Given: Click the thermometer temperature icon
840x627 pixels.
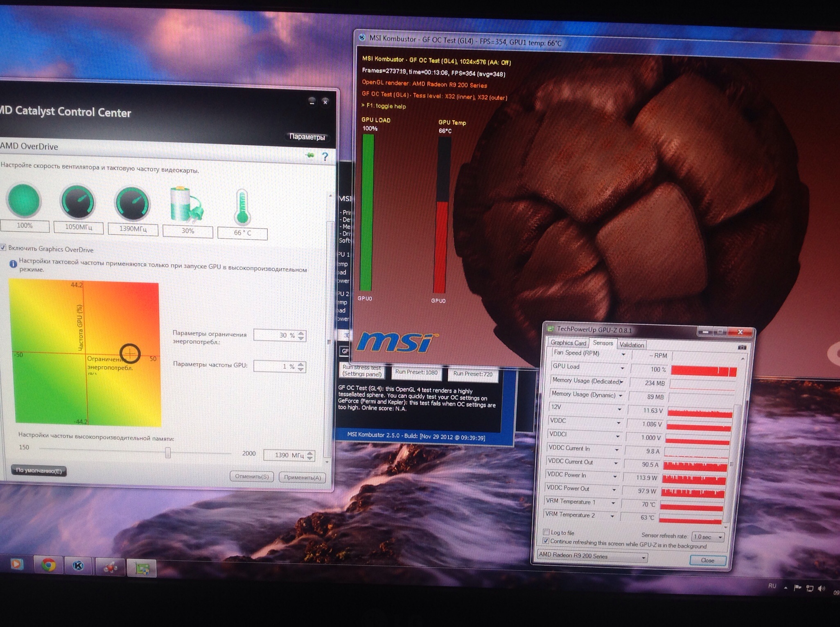Looking at the screenshot, I should [x=242, y=207].
